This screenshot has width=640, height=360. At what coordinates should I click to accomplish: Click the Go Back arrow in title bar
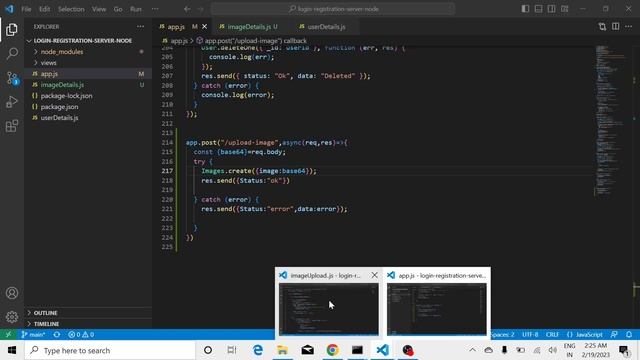pyautogui.click(x=187, y=9)
